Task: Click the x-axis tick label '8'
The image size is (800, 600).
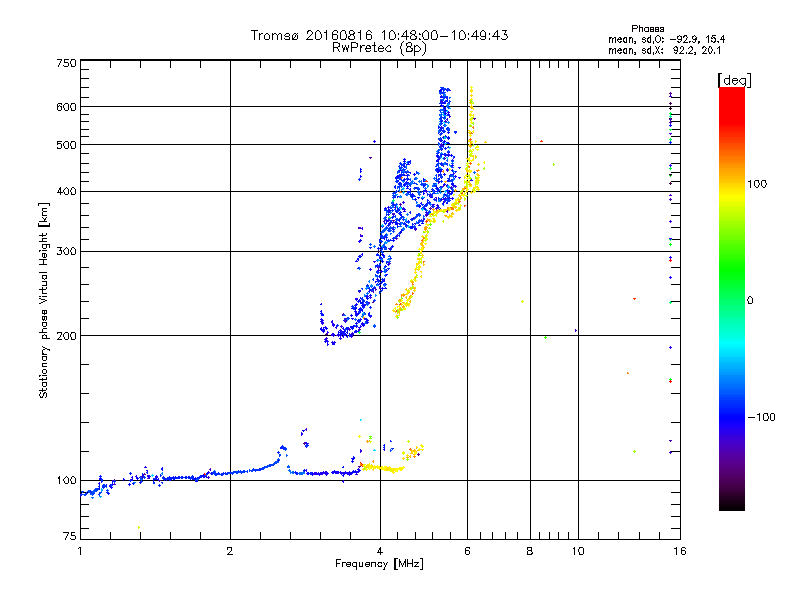Action: click(x=530, y=551)
